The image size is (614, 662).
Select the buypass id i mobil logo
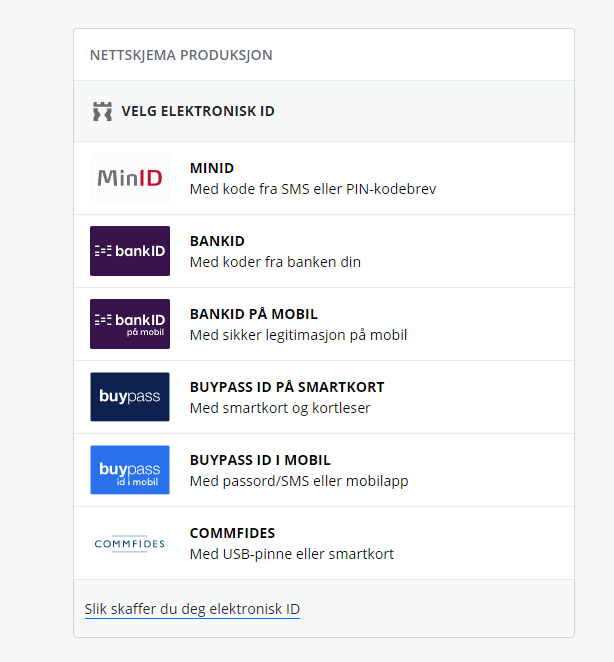point(130,470)
